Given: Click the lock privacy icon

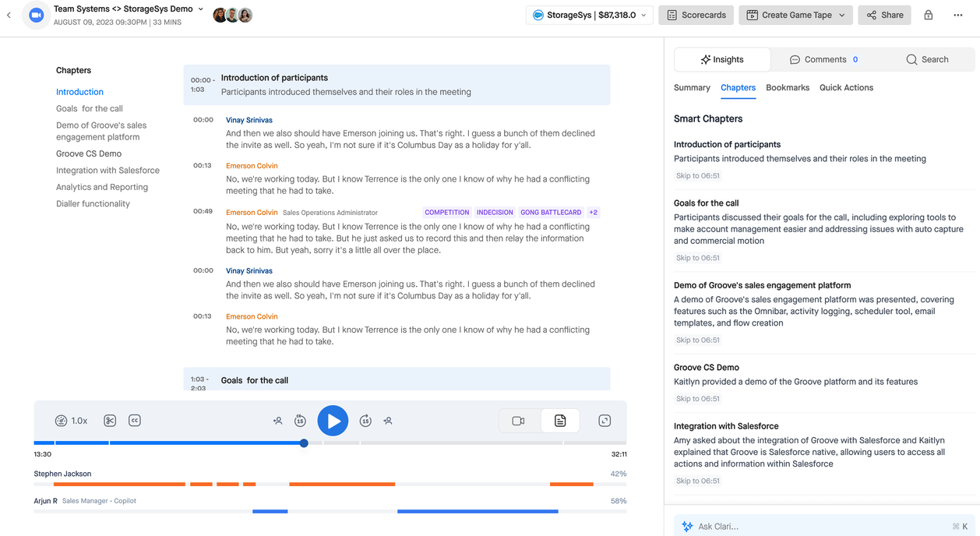Looking at the screenshot, I should (929, 15).
